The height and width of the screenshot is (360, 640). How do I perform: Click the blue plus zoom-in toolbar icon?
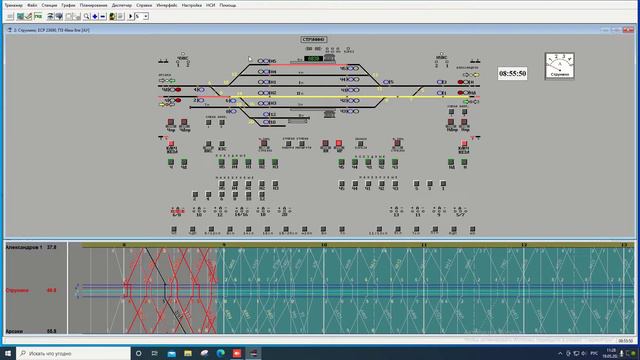(x=95, y=16)
